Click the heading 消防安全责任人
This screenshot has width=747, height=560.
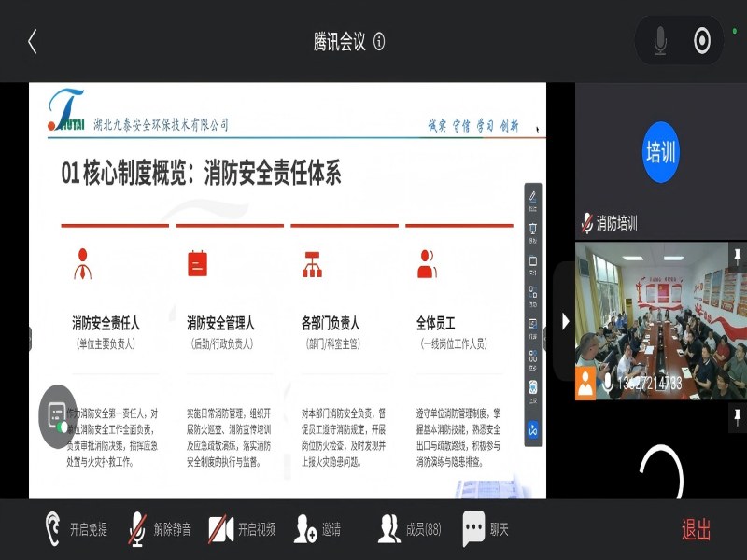point(106,323)
